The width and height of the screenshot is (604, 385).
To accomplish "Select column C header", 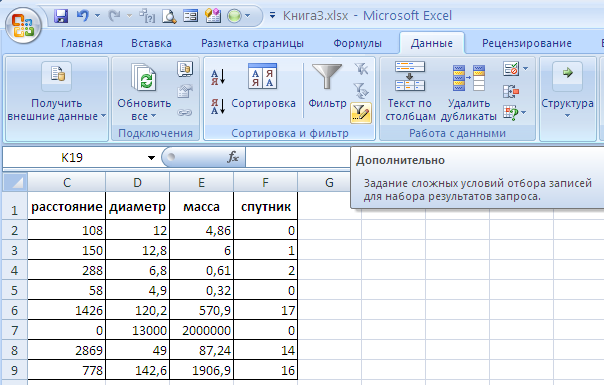I will pos(67,182).
